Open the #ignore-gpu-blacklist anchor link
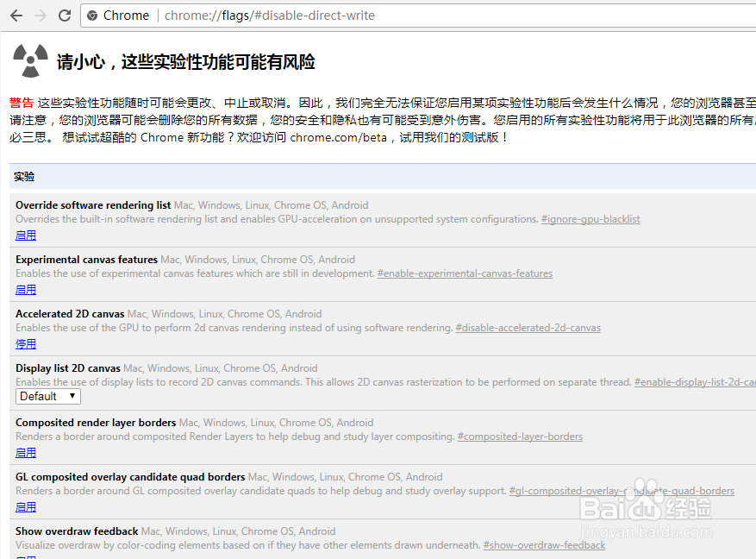 coord(590,219)
